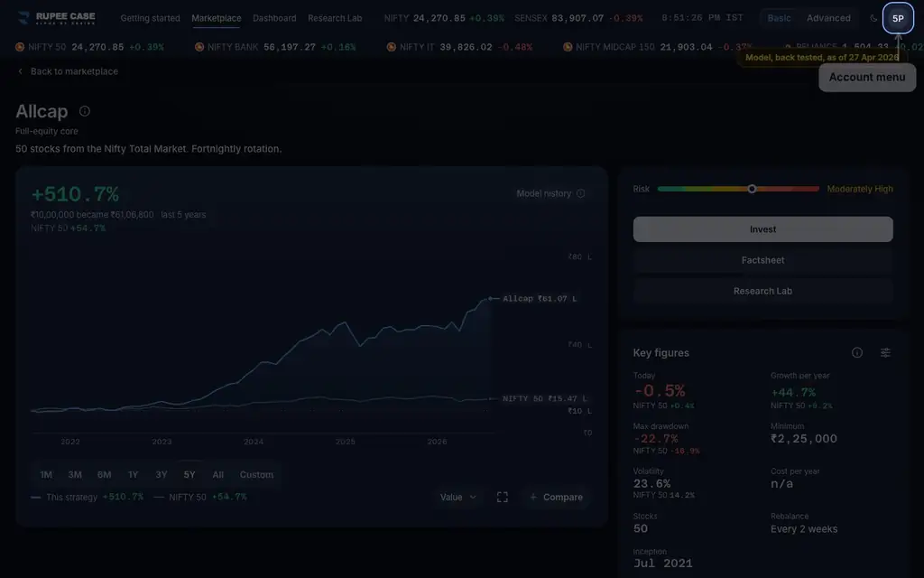Switch to Advanced mode
The height and width of the screenshot is (578, 924).
pyautogui.click(x=828, y=18)
